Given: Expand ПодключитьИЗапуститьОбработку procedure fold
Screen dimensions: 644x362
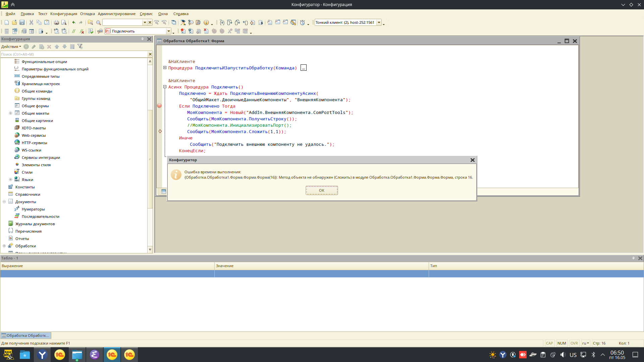Looking at the screenshot, I should (x=165, y=68).
